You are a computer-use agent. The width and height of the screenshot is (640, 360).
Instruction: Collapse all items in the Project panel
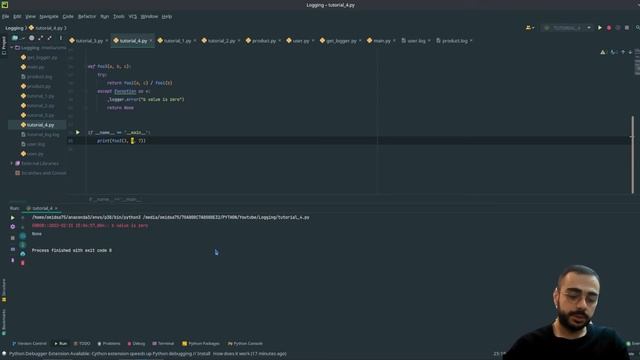click(x=49, y=38)
